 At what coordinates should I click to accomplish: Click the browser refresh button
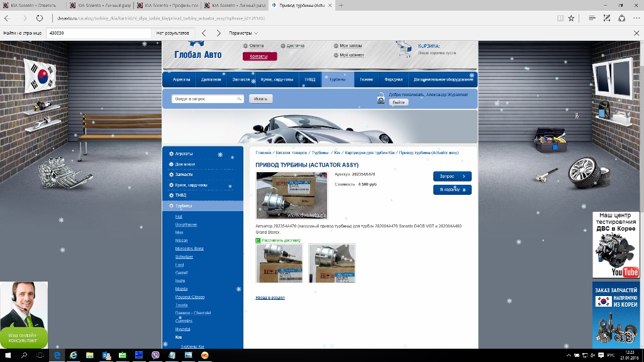pyautogui.click(x=39, y=18)
